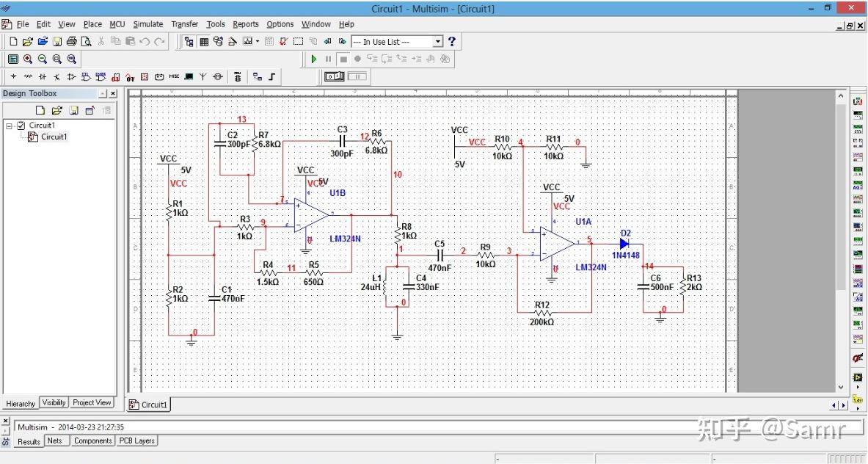Open the In Use List dropdown
Image resolution: width=868 pixels, height=464 pixels.
[x=438, y=41]
